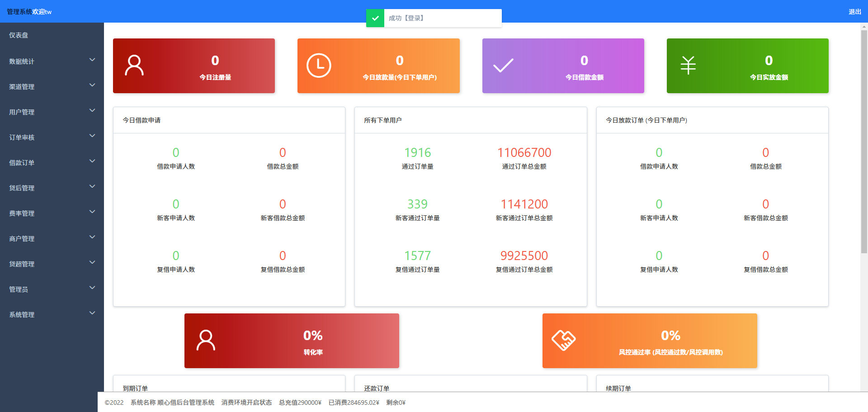Click the 今日实放金额 label
868x412 pixels.
click(x=769, y=77)
